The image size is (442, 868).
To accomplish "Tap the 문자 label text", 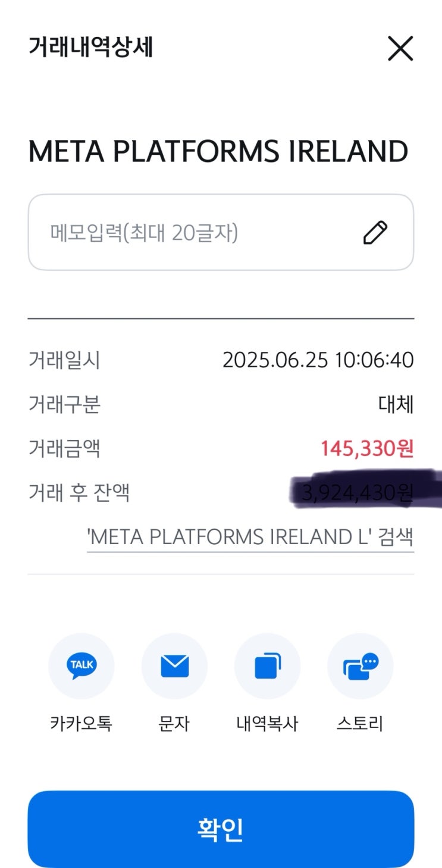I will pos(174,723).
